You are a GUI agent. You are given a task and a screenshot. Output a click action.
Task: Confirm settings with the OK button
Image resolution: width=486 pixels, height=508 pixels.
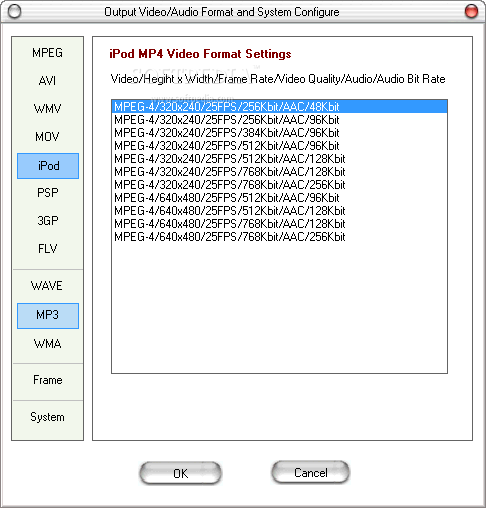(180, 473)
